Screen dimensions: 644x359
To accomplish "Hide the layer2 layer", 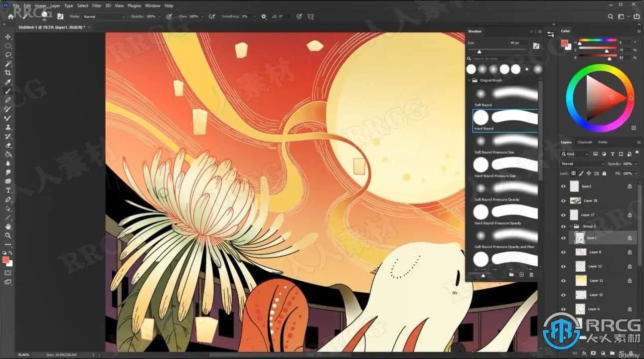I will pos(563,186).
